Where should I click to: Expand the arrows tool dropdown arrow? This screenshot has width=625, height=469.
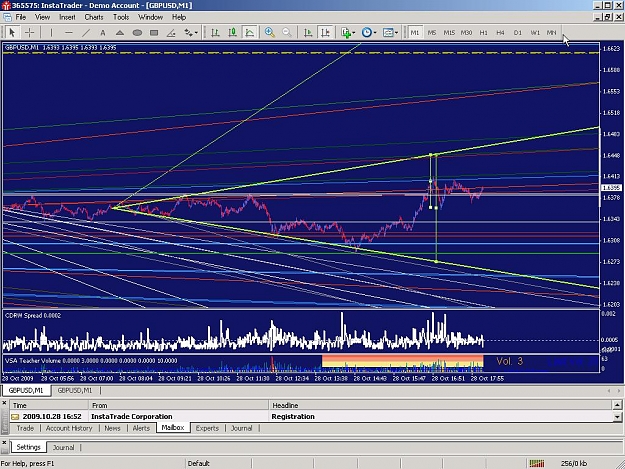pyautogui.click(x=196, y=33)
